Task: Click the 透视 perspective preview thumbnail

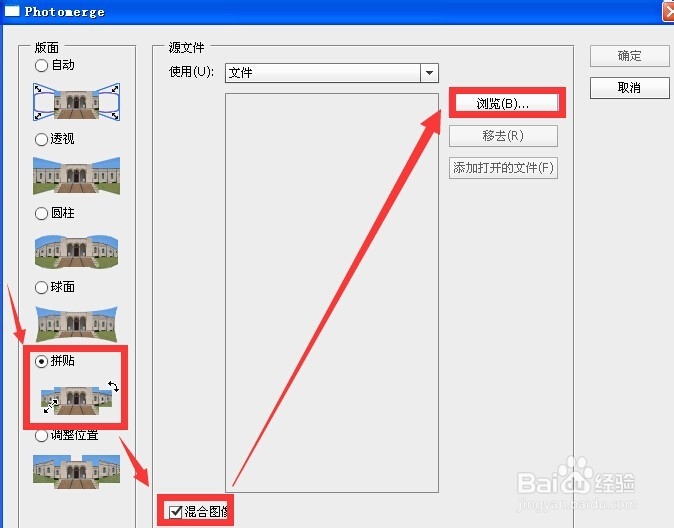Action: coord(77,176)
